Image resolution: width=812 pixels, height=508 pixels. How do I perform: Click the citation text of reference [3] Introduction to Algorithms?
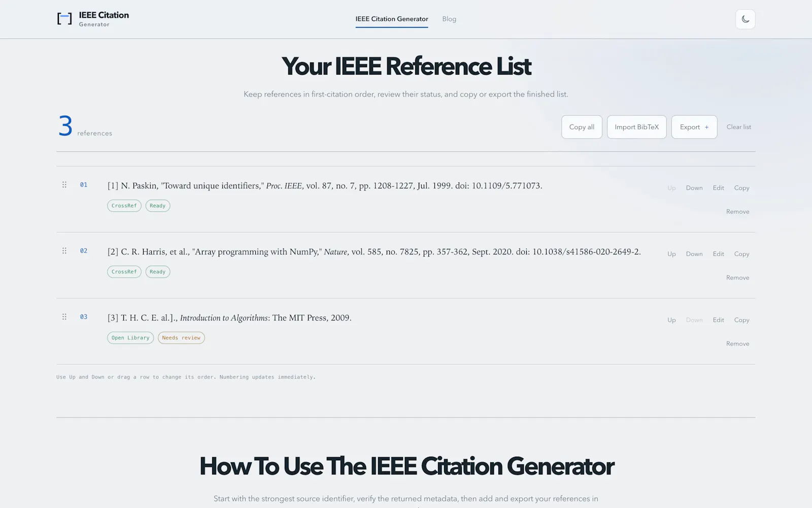(x=229, y=318)
